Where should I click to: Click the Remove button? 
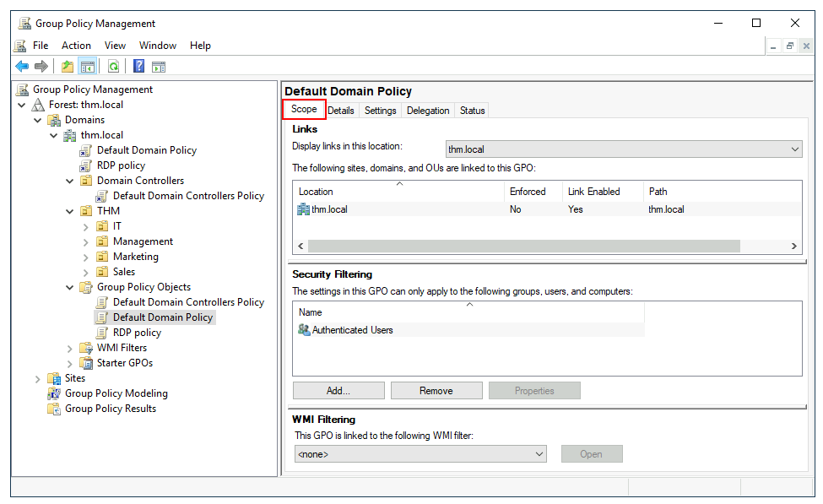pos(436,391)
